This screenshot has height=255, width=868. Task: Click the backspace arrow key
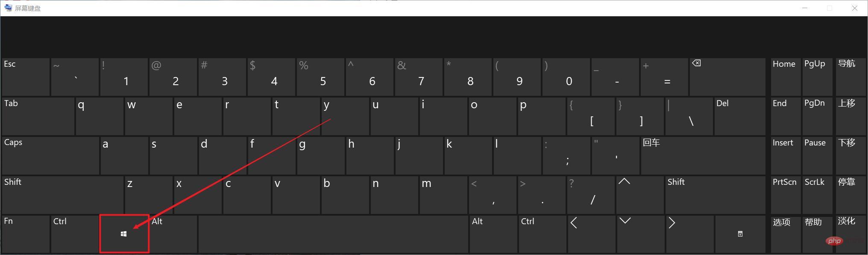[727, 77]
